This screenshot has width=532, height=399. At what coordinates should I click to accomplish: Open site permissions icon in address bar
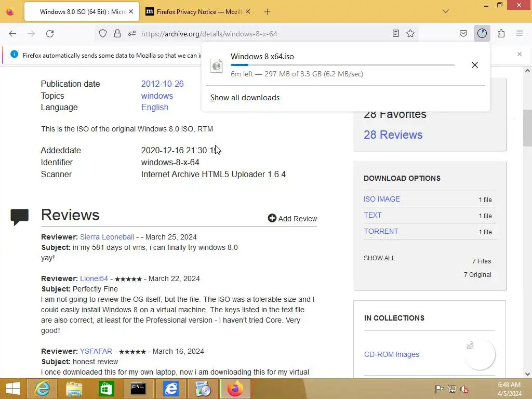132,33
